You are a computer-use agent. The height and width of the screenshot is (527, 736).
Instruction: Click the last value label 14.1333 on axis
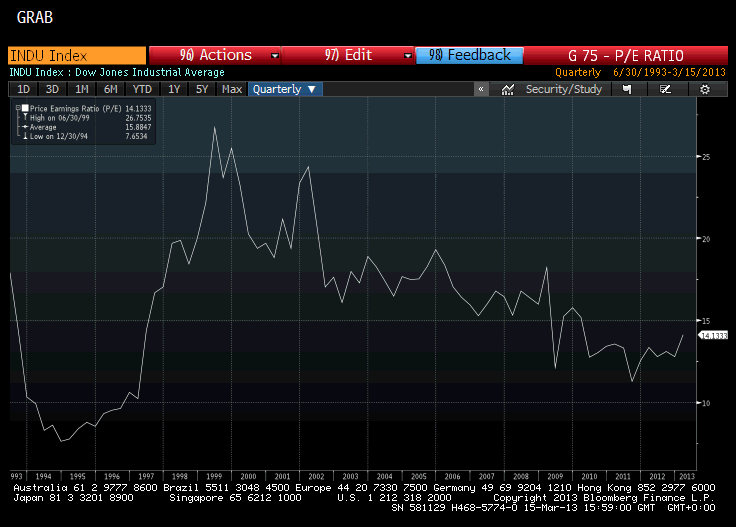(x=712, y=336)
